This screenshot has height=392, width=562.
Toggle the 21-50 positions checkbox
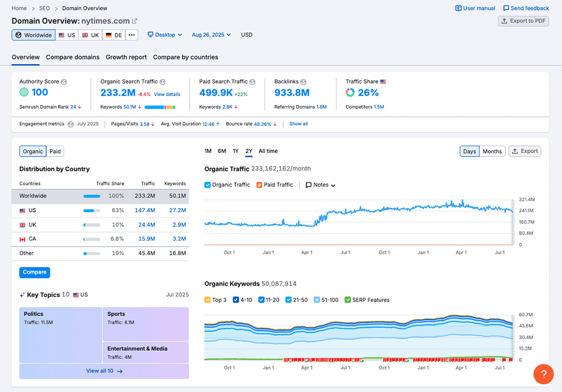(288, 300)
